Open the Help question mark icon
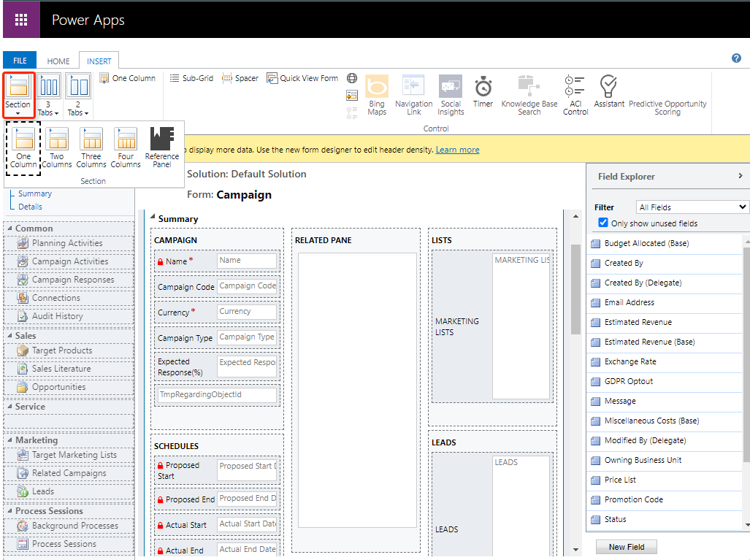This screenshot has height=560, width=750. tap(736, 58)
